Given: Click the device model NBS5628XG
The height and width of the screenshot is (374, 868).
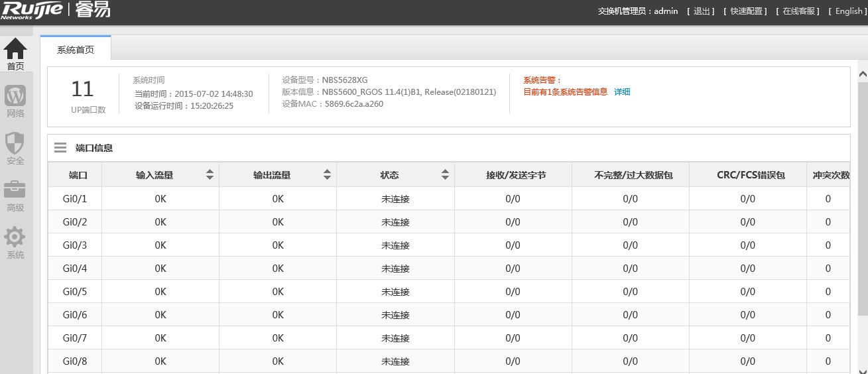Looking at the screenshot, I should pyautogui.click(x=345, y=80).
